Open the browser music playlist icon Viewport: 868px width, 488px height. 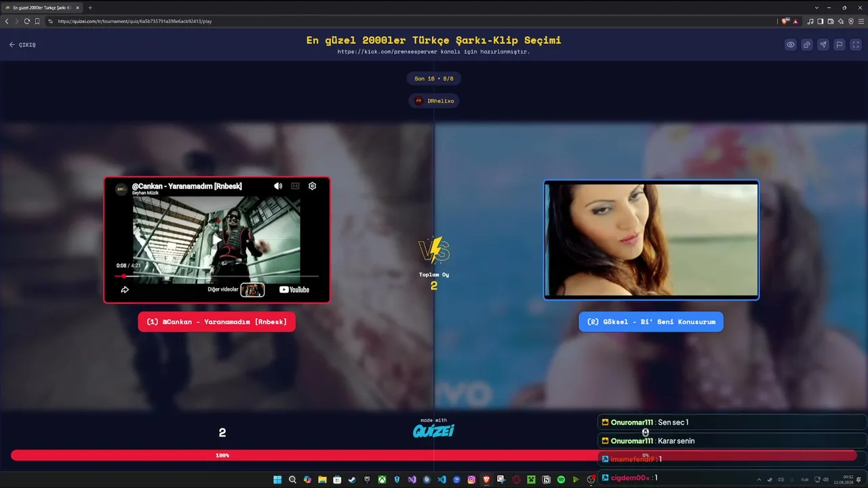click(x=810, y=21)
